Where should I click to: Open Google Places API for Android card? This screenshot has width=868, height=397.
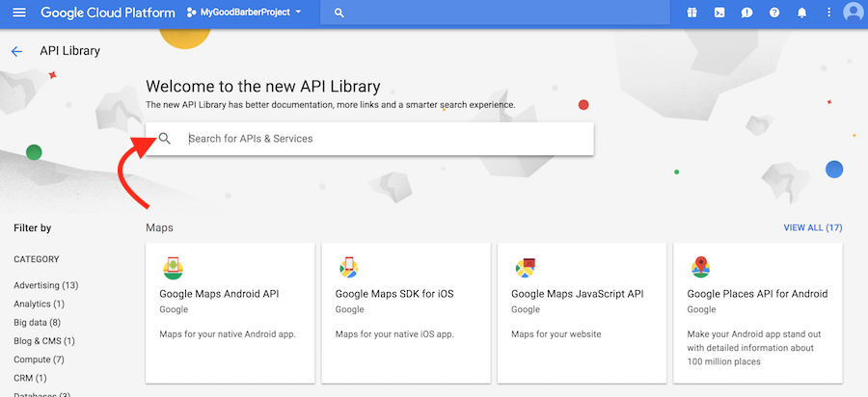tap(758, 313)
